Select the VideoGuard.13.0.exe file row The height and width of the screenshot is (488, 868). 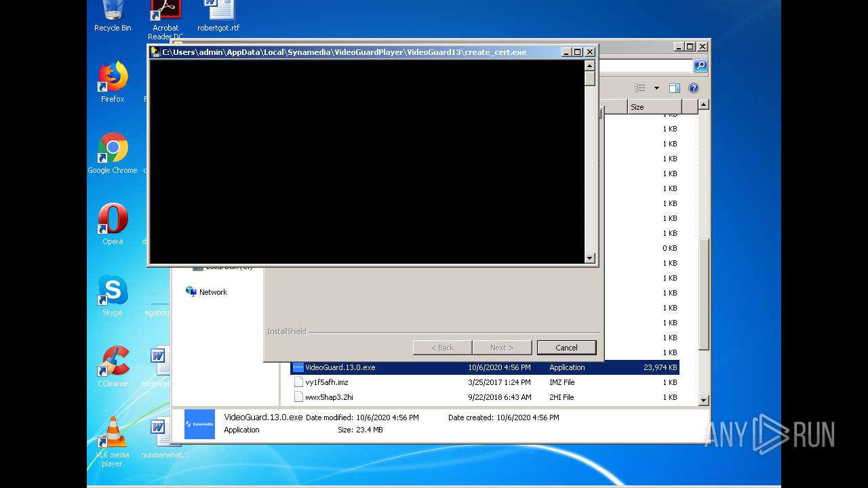click(x=485, y=367)
